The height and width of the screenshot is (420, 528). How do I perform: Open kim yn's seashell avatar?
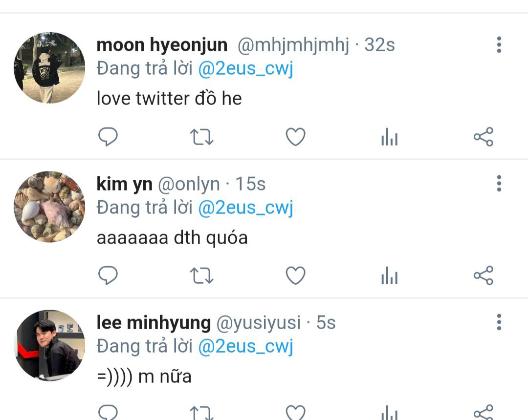point(49,207)
